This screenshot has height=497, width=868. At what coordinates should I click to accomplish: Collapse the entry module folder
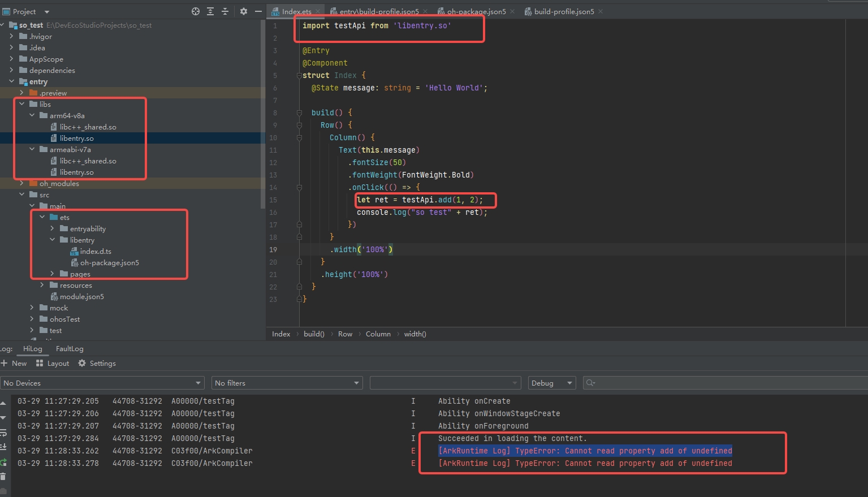pos(12,81)
